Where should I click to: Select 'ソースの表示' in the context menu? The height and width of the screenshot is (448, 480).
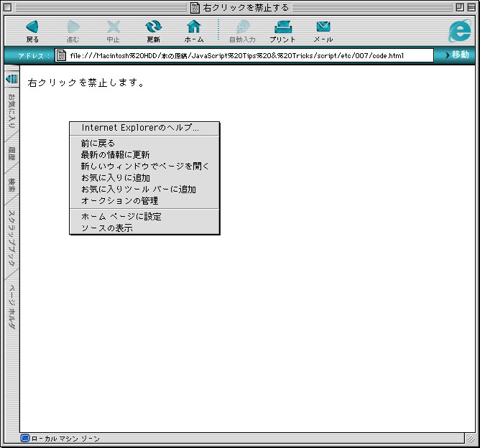click(x=107, y=228)
